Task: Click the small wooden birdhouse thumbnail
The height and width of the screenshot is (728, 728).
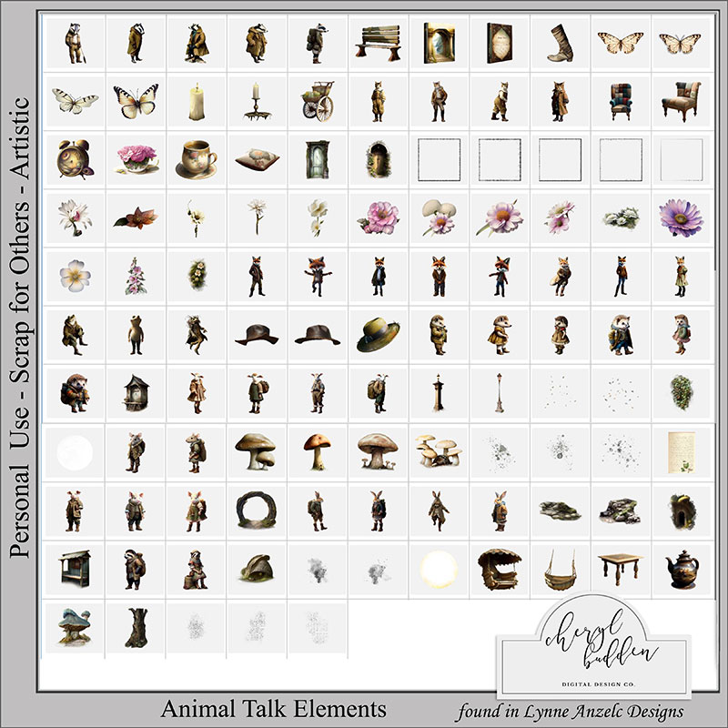Action: tap(135, 392)
